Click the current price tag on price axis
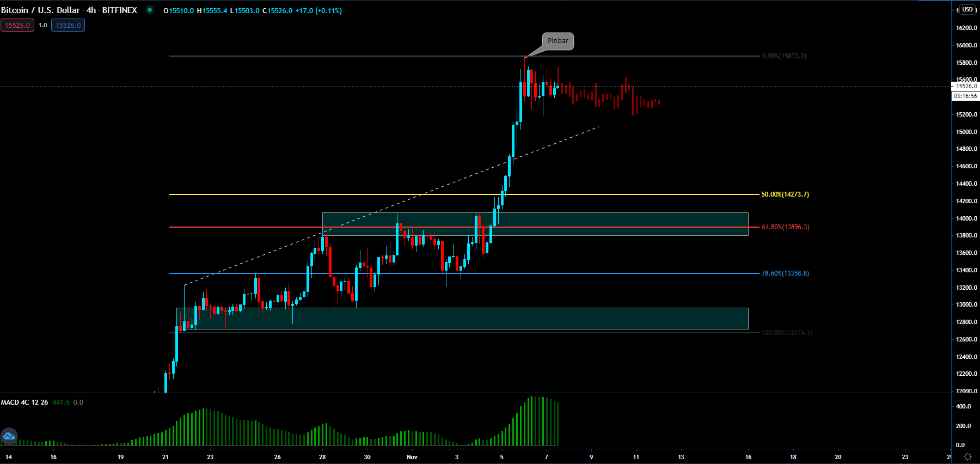 pos(966,86)
